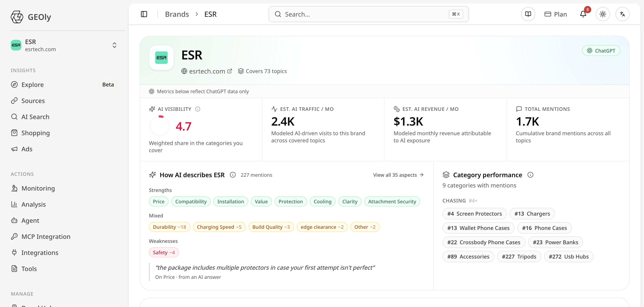
Task: Open #22 Crossbody Phone Cases category
Action: tap(484, 242)
